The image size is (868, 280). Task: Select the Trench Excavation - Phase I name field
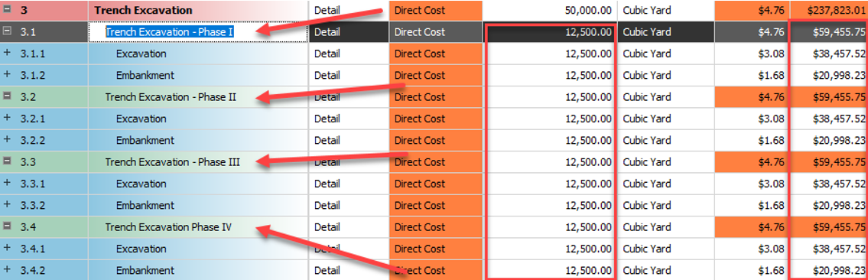tap(198, 32)
